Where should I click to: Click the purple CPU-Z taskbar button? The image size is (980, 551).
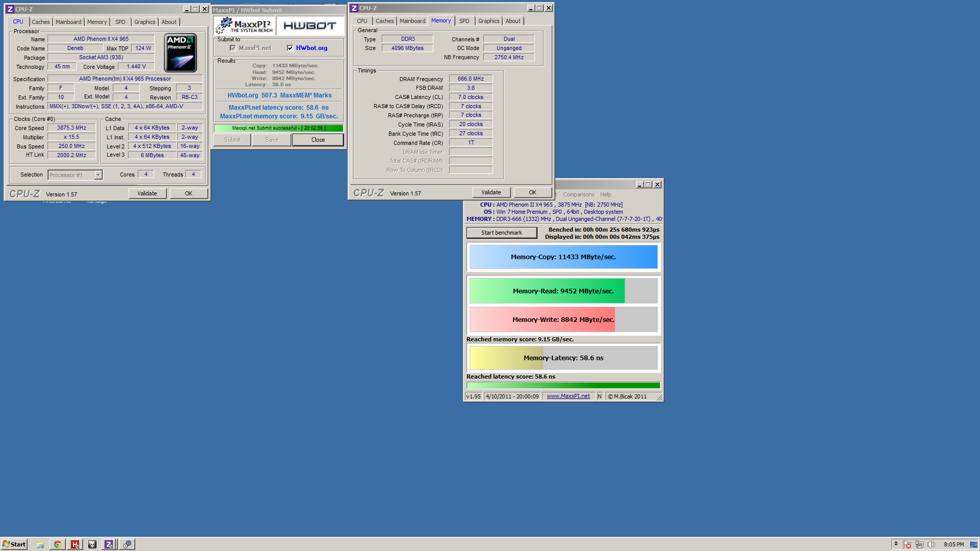click(x=109, y=544)
